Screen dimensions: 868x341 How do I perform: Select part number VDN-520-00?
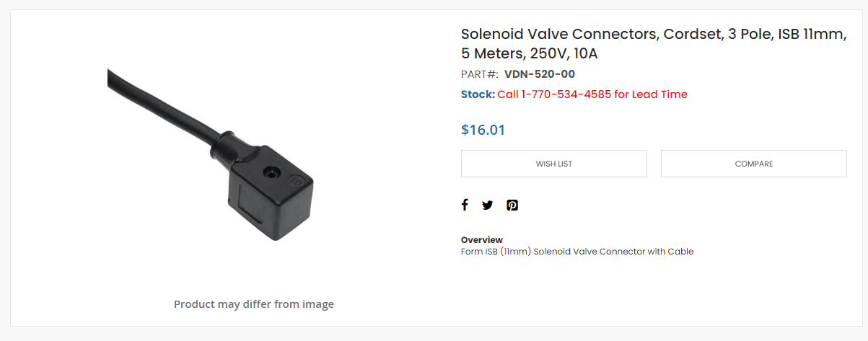click(539, 74)
